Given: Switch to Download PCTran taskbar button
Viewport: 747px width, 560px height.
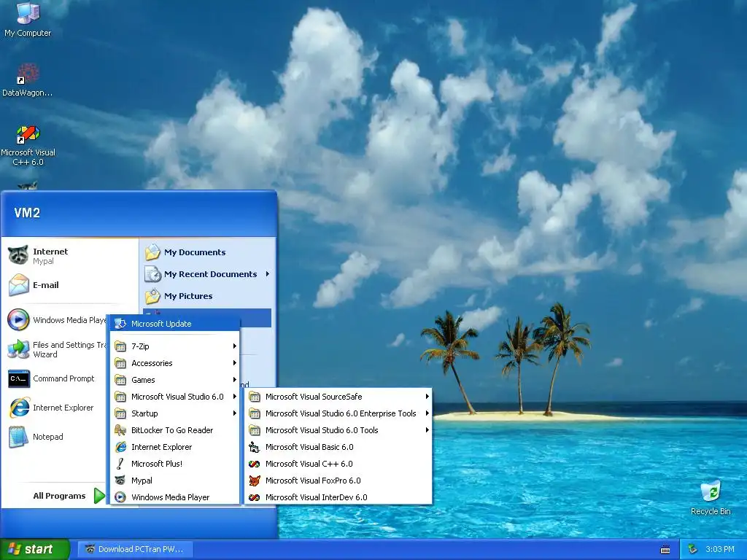Looking at the screenshot, I should (135, 549).
